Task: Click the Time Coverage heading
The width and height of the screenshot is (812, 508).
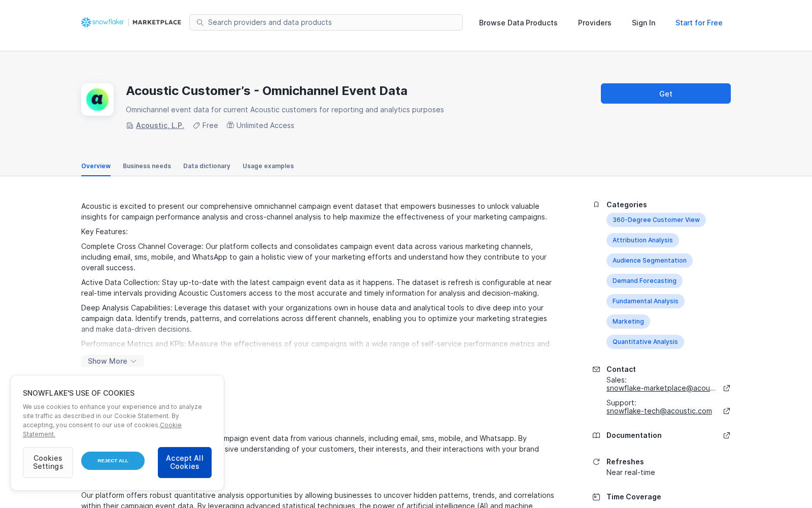Action: coord(633,497)
